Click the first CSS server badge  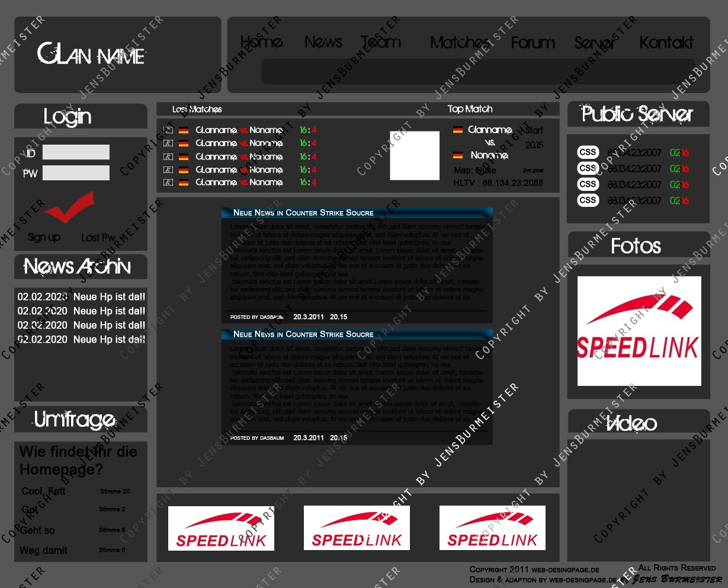point(588,152)
